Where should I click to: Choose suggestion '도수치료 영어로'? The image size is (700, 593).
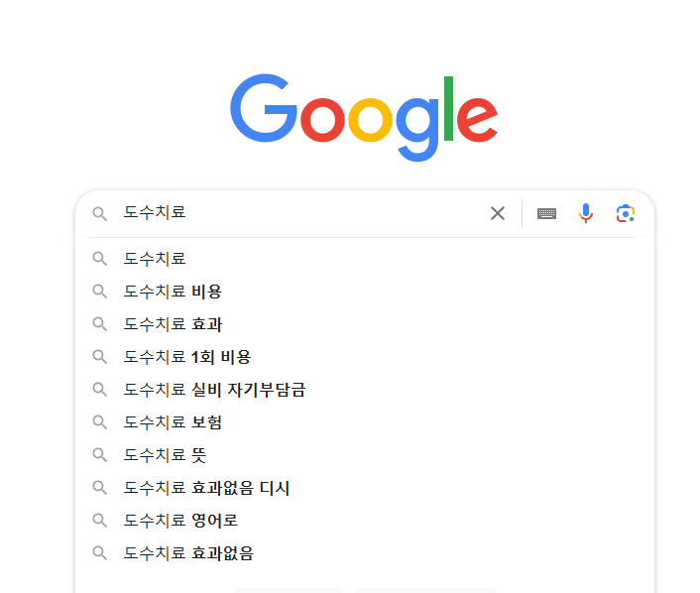click(x=180, y=521)
